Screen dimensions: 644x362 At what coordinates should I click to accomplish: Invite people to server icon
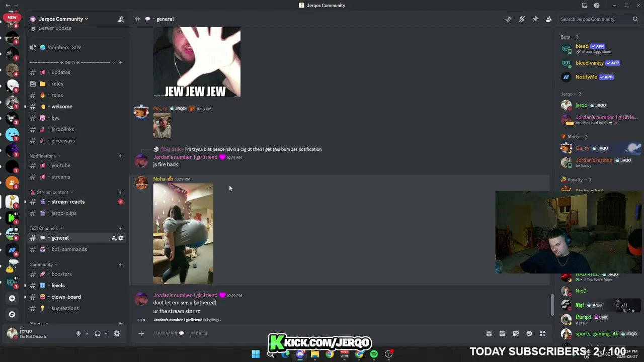pyautogui.click(x=121, y=19)
